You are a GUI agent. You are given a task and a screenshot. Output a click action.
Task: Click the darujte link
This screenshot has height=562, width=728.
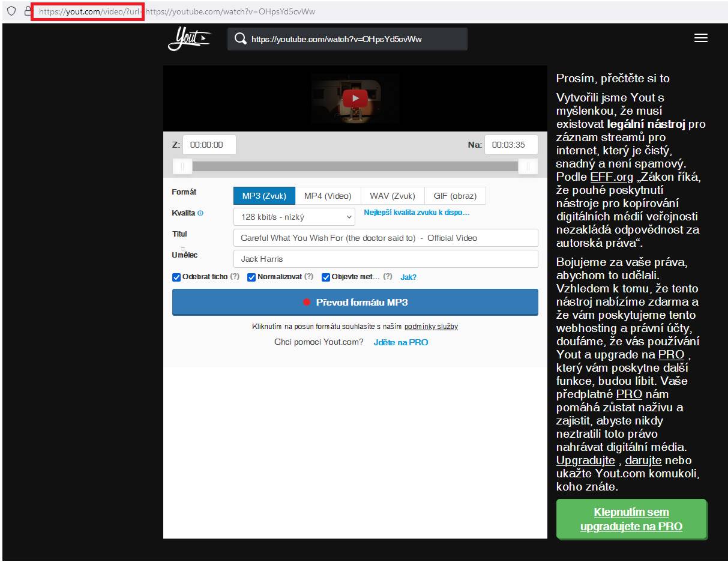pos(643,461)
